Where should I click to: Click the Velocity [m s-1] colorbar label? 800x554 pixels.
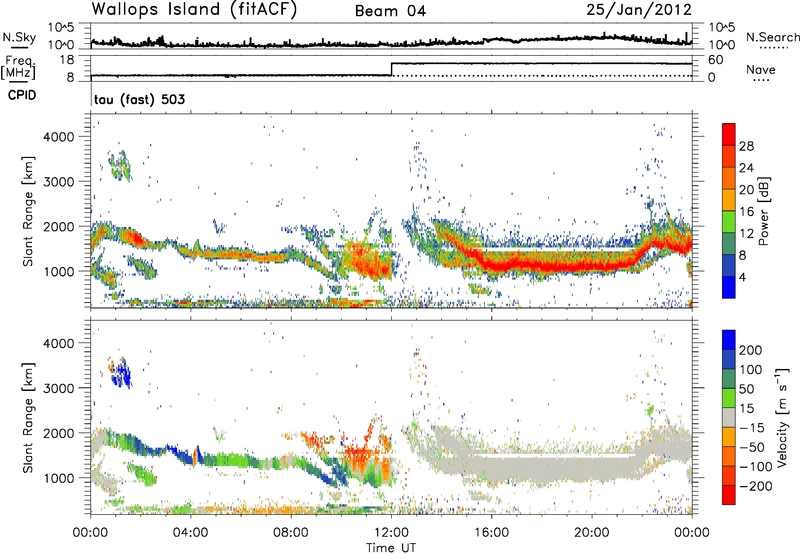(x=782, y=417)
